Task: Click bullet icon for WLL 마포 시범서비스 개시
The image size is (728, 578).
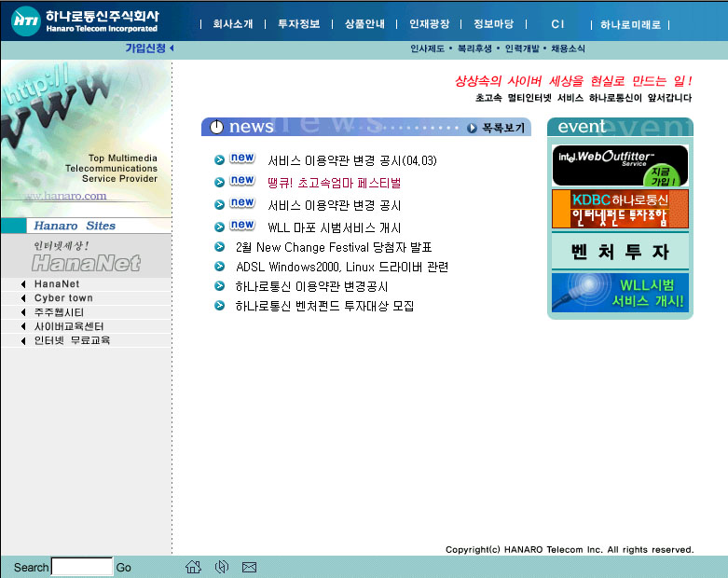Action: click(219, 227)
